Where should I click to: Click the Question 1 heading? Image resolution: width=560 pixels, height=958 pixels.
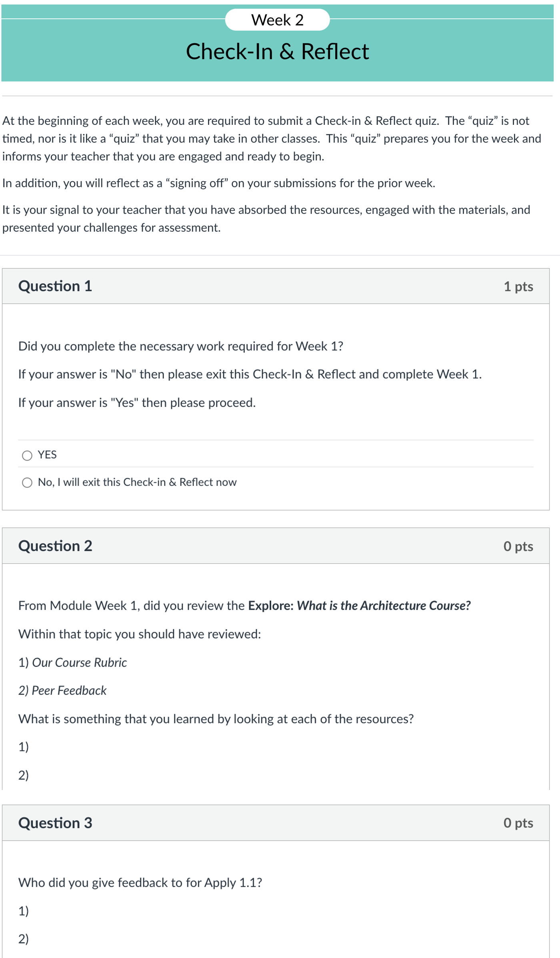tap(55, 286)
